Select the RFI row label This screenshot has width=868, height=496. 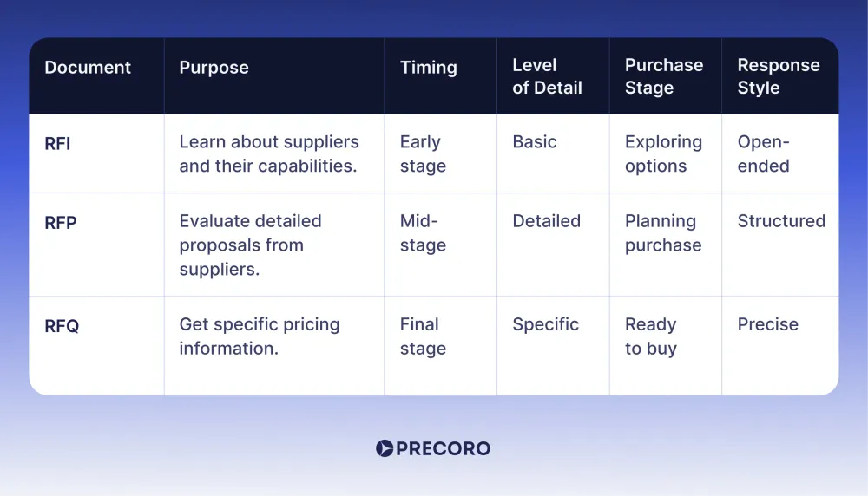click(x=57, y=144)
